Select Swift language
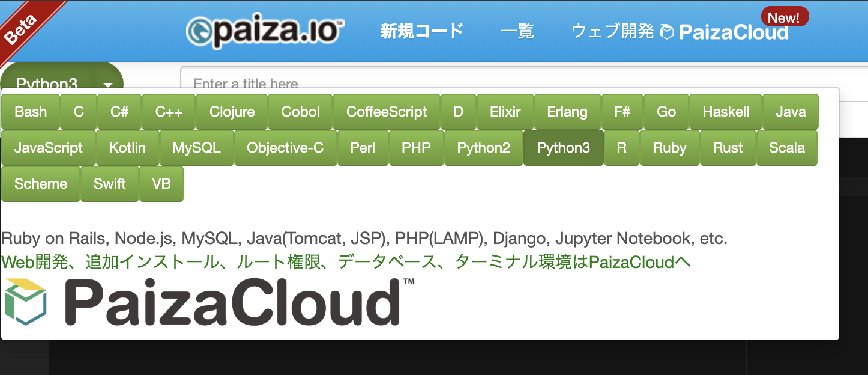Screen dimensions: 868x375 pos(110,184)
